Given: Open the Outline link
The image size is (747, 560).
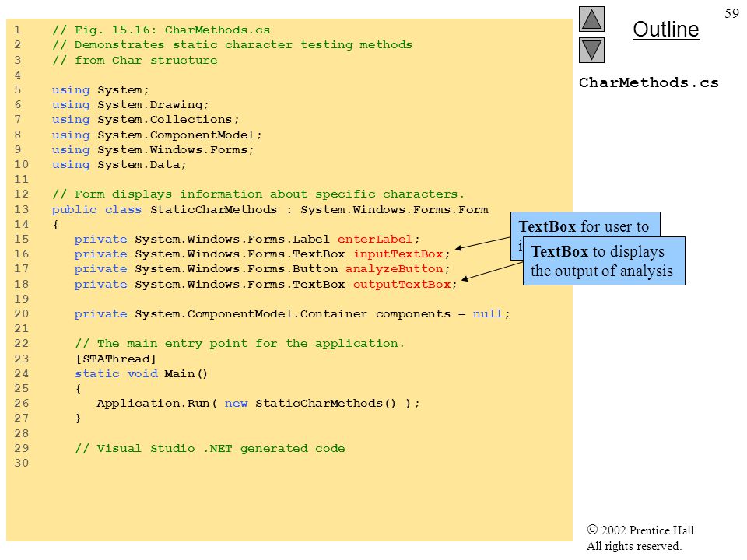Looking at the screenshot, I should point(665,30).
